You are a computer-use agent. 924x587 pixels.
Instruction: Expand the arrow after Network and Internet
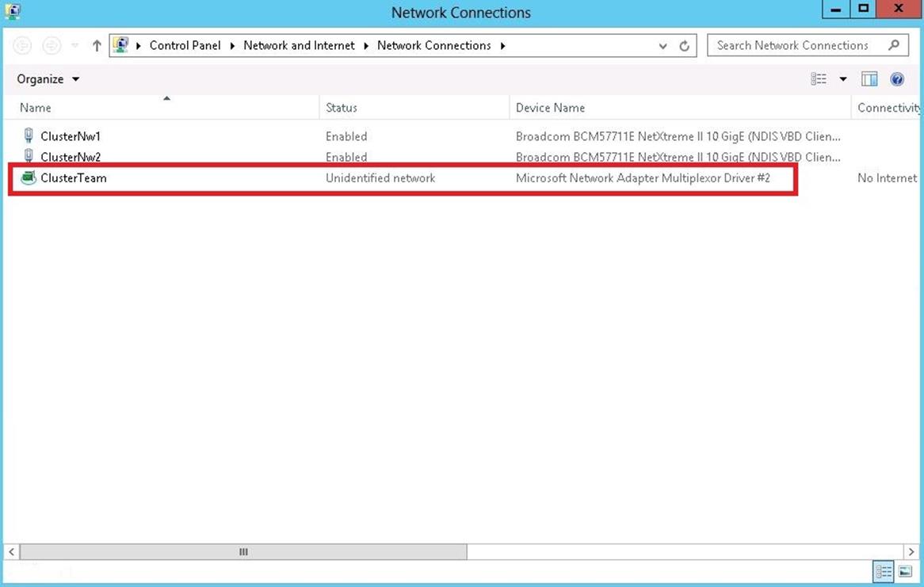[x=366, y=46]
